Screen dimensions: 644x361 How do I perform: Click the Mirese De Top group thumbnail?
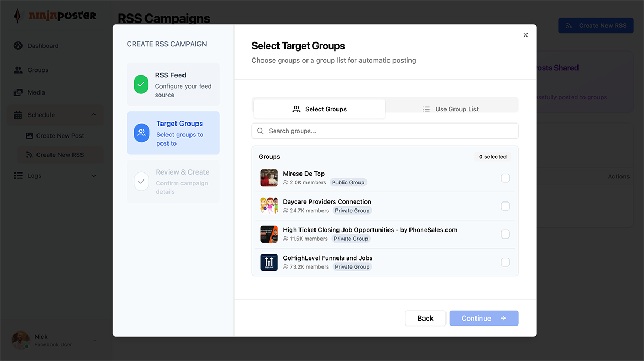click(269, 178)
